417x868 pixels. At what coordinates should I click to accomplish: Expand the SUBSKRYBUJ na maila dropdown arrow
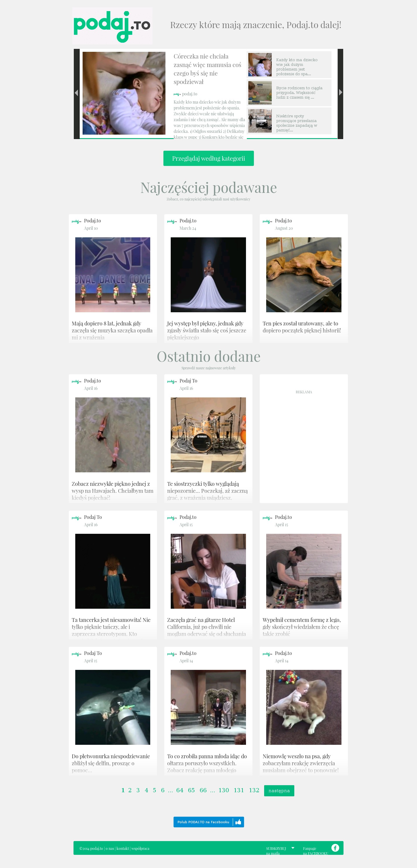(x=293, y=848)
